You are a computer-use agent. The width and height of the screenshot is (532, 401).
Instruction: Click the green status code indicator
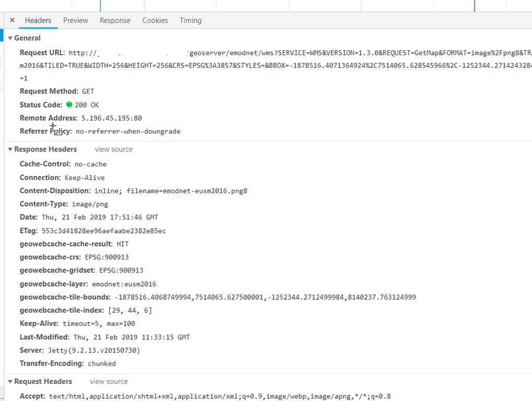69,104
